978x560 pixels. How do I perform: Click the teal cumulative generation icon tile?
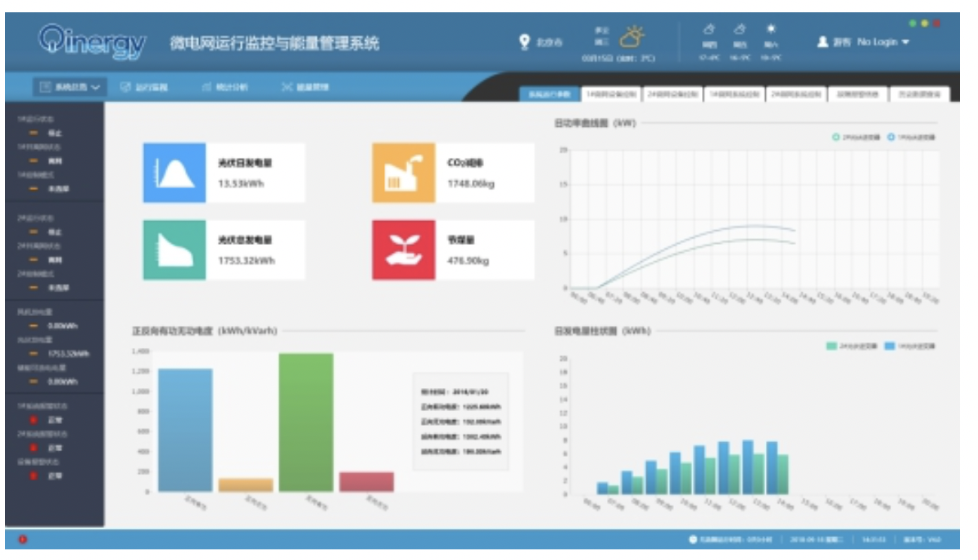(174, 250)
